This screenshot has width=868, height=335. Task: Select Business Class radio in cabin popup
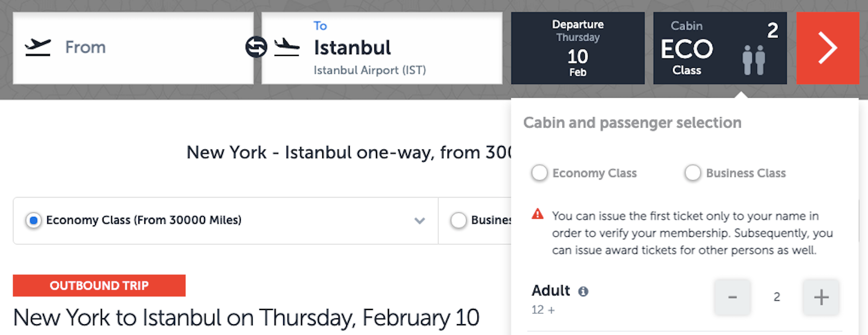click(x=693, y=173)
